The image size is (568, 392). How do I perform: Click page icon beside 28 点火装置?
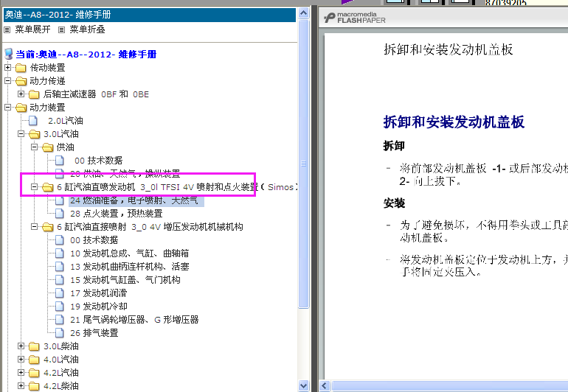point(60,214)
